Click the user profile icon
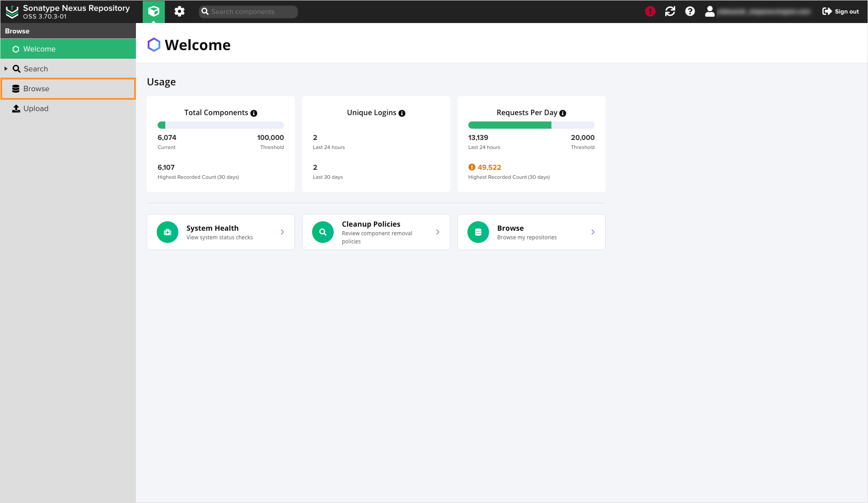The width and height of the screenshot is (868, 503). tap(709, 11)
